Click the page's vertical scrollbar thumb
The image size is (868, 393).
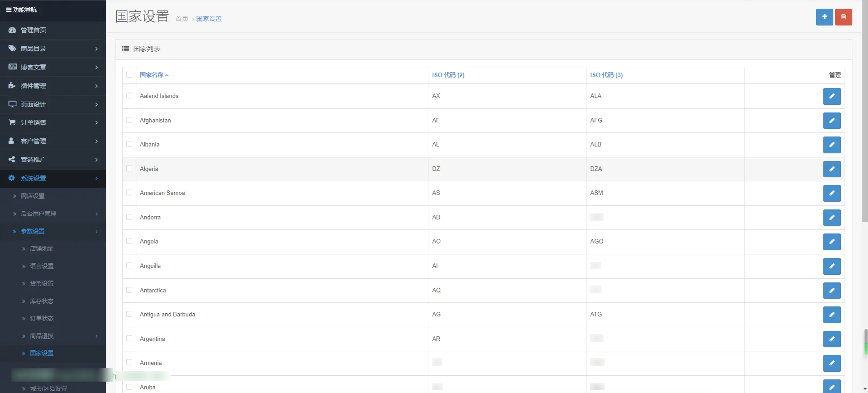click(865, 111)
